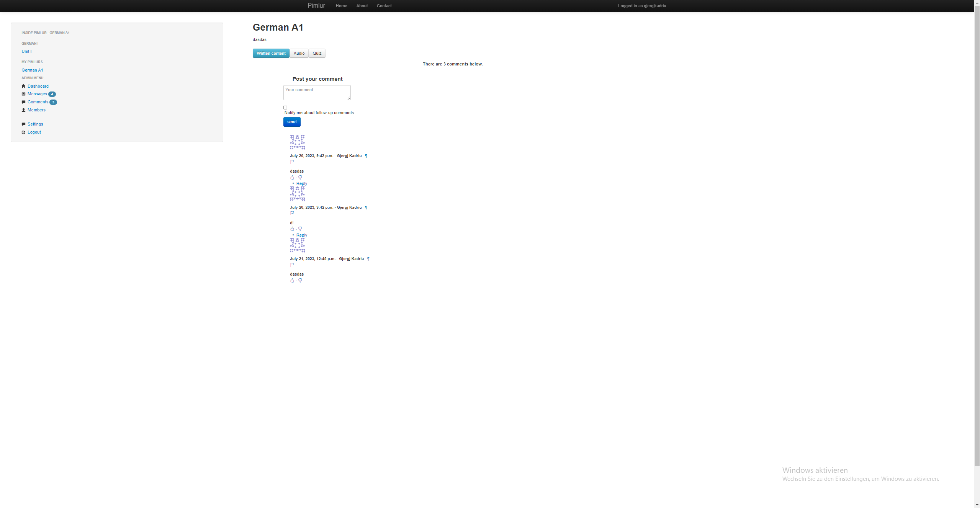Open Members in admin menu
980x508 pixels.
click(x=36, y=110)
